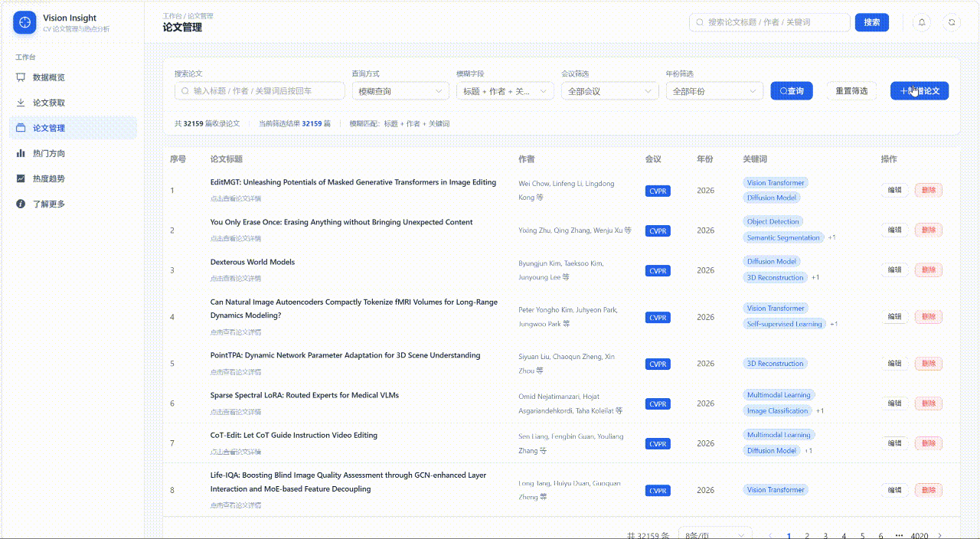Click the EditMGT paper title
Viewport: 980px width, 539px height.
pos(353,182)
